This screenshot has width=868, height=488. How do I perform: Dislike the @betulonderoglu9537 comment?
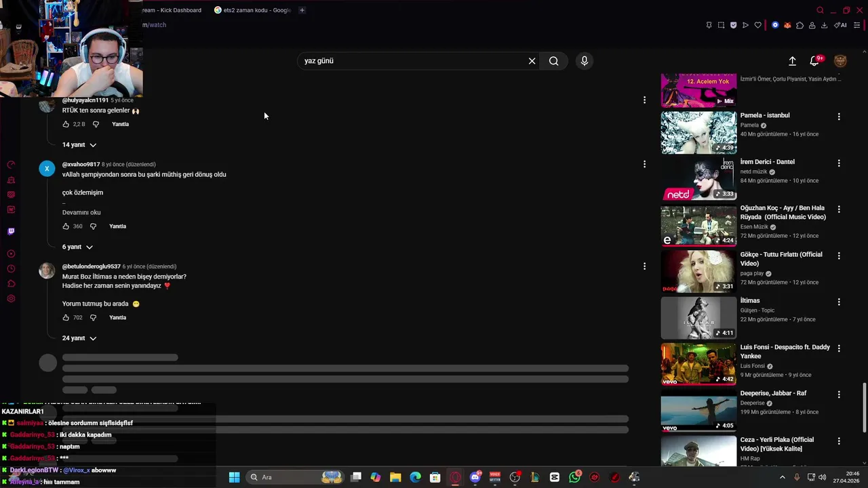[x=93, y=318]
